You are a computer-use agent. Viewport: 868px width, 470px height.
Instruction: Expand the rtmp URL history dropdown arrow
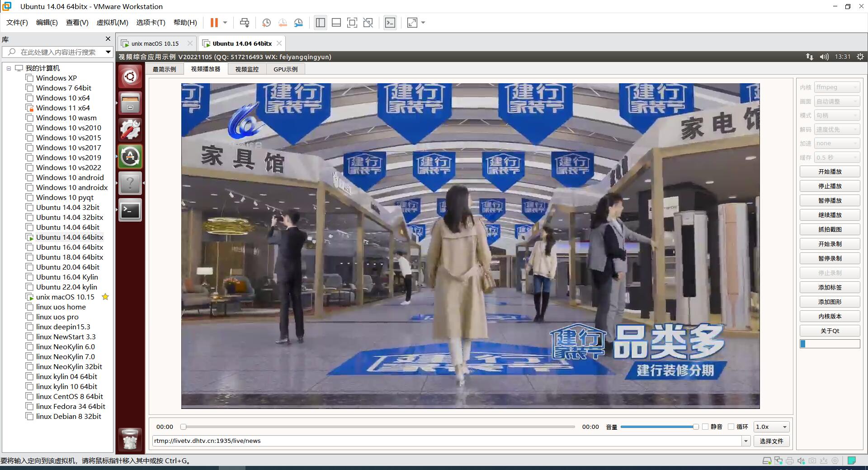pyautogui.click(x=746, y=441)
